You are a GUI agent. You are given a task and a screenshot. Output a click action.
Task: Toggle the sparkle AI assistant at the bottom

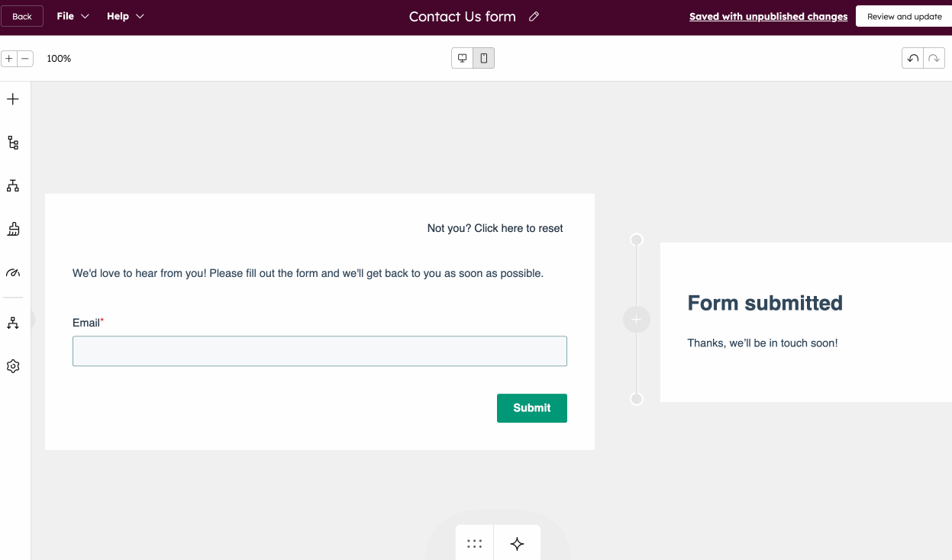point(517,543)
